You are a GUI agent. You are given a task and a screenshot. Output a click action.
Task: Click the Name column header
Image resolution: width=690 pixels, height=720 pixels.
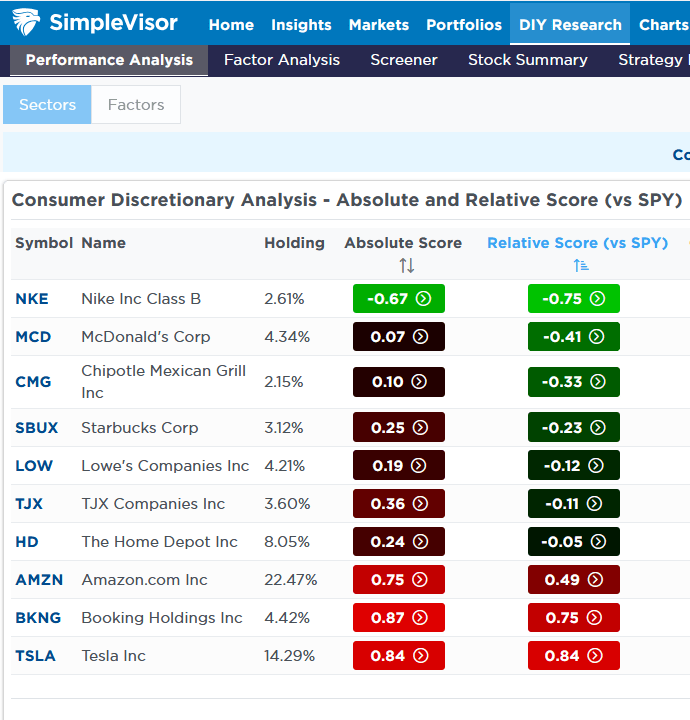(103, 243)
